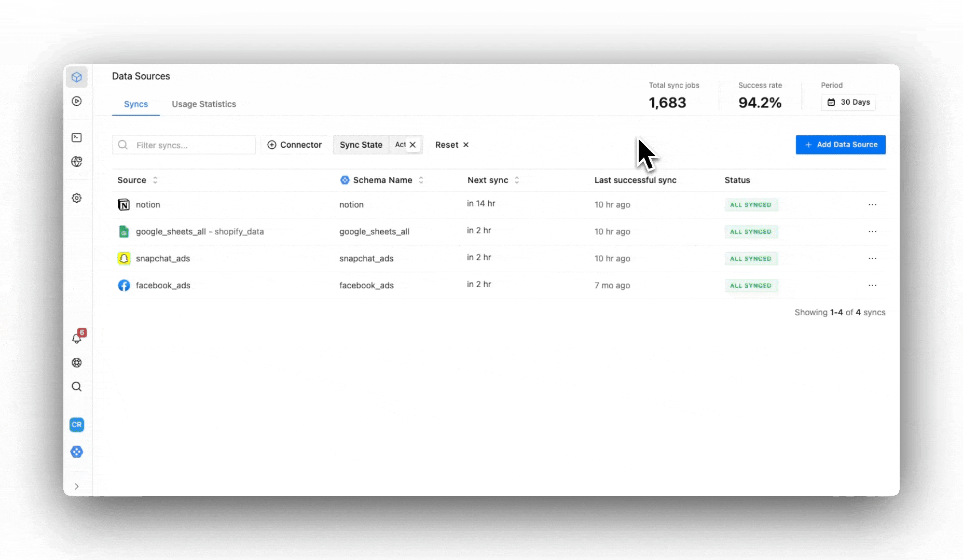This screenshot has height=560, width=963.
Task: Open the options menu for notion row
Action: [872, 205]
